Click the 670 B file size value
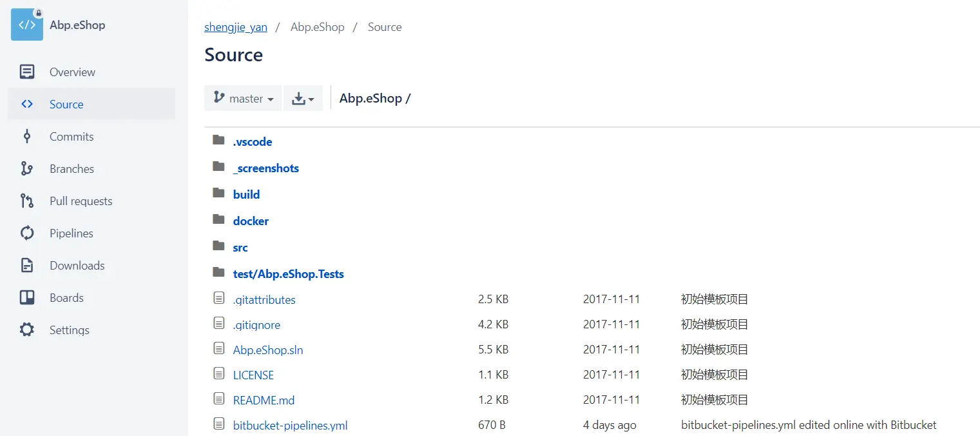Screen dimensions: 980x436 click(x=492, y=425)
